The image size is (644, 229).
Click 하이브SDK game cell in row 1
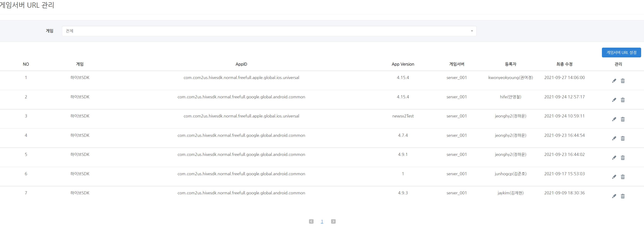[x=80, y=77]
